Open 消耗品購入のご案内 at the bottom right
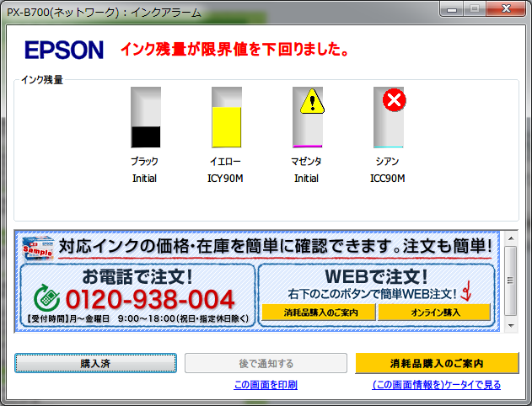The image size is (532, 406). [x=437, y=363]
